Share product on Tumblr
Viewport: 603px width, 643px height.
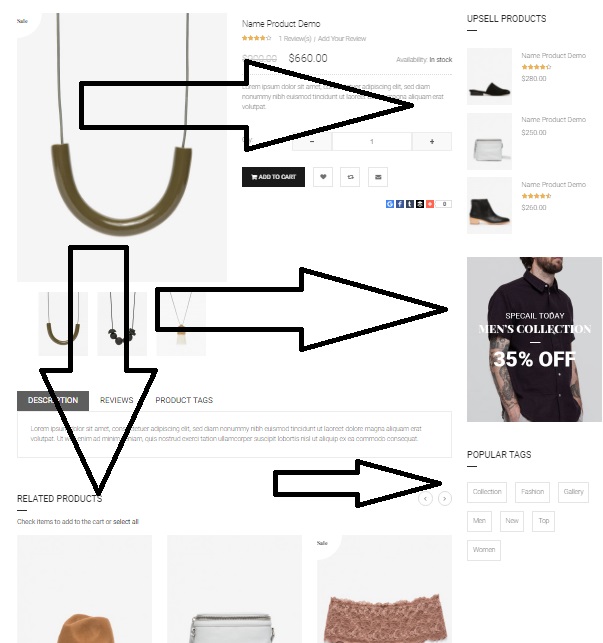click(409, 204)
